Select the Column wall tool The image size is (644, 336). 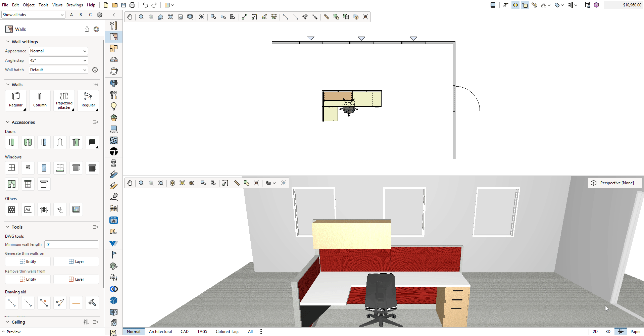point(40,100)
